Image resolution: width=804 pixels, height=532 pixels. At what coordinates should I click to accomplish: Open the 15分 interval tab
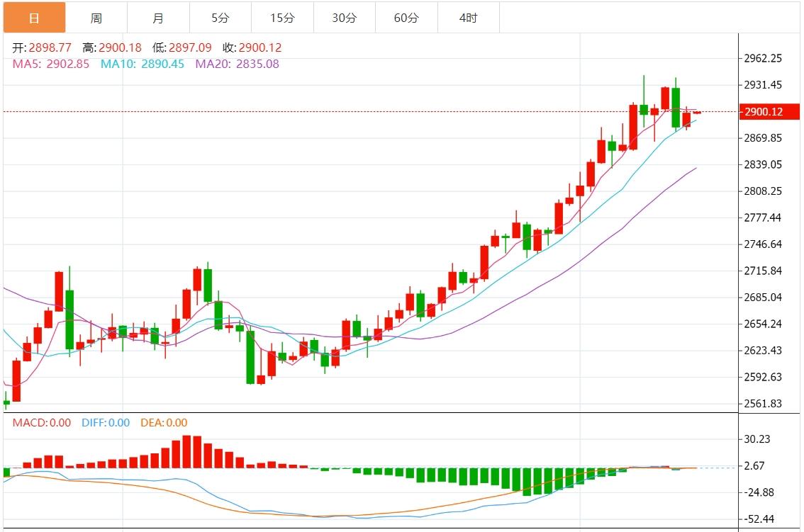(282, 18)
